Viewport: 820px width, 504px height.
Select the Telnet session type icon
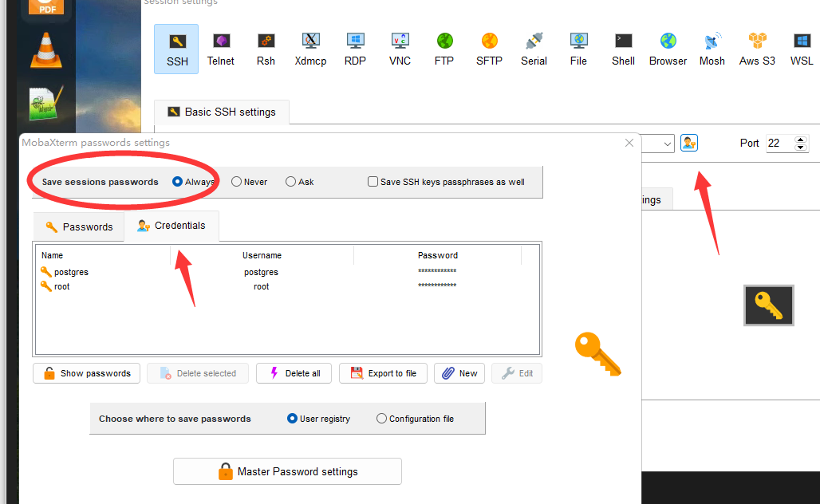pos(221,49)
